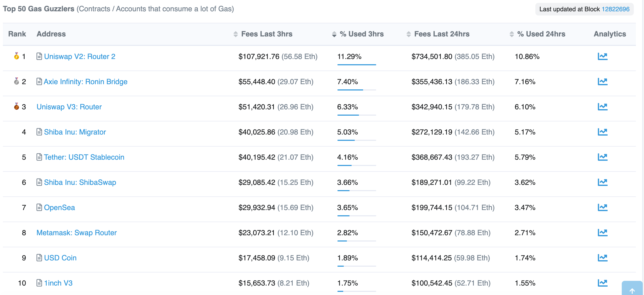Screen dimensions: 644x295
Task: Click the Top 50 Gas Guzzlers heading
Action: coord(38,9)
